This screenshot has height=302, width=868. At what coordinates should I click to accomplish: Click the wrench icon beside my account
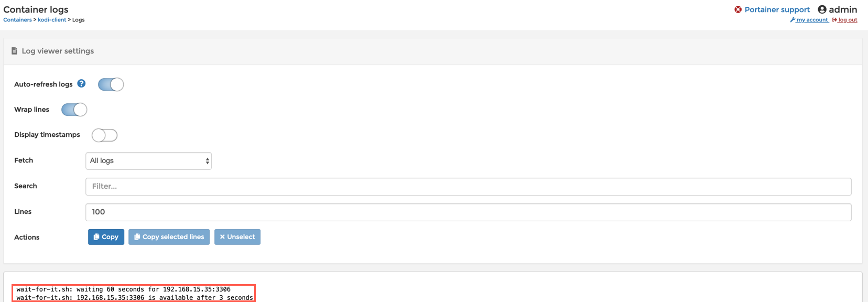[793, 20]
